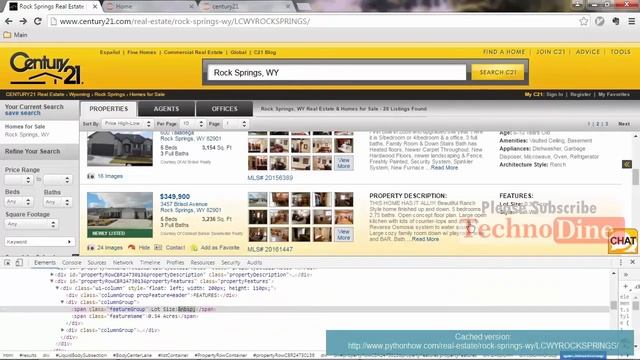Switch to the Rock Springs Real Estate tab

(x=51, y=7)
